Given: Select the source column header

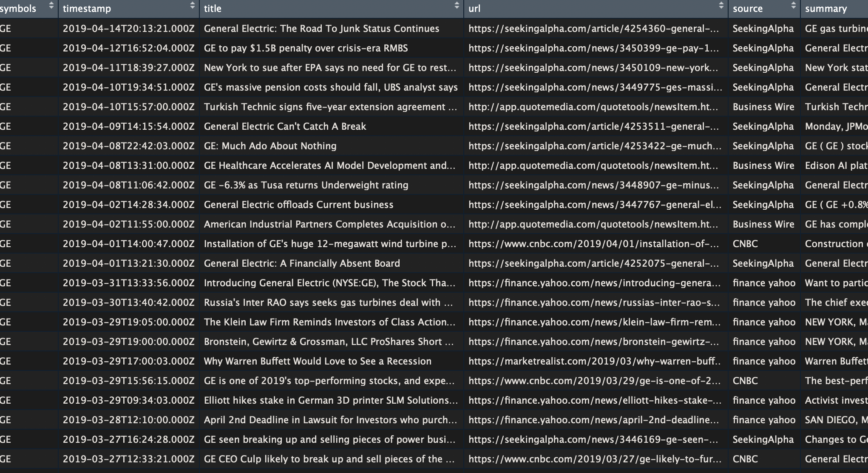Looking at the screenshot, I should click(x=764, y=9).
